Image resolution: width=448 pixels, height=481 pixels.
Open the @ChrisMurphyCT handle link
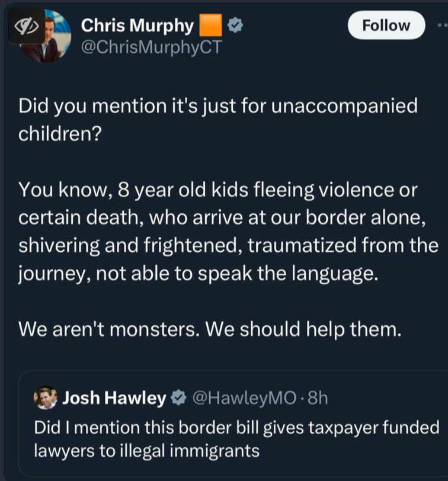151,47
